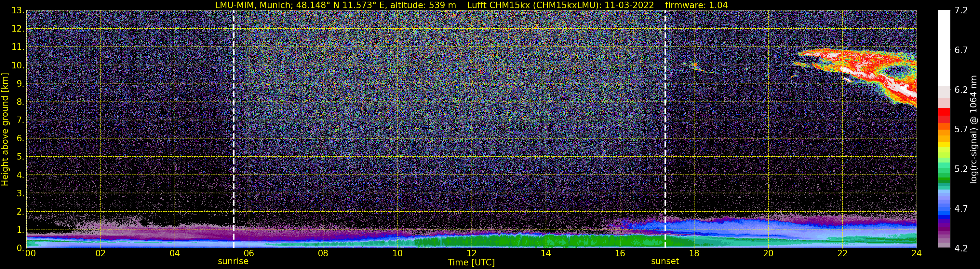Click the white dashed sunset line
This screenshot has height=269, width=980.
pyautogui.click(x=665, y=129)
